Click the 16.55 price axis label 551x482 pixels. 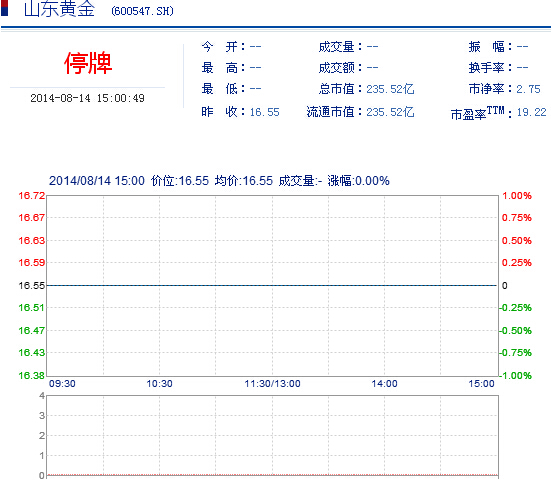[32, 286]
